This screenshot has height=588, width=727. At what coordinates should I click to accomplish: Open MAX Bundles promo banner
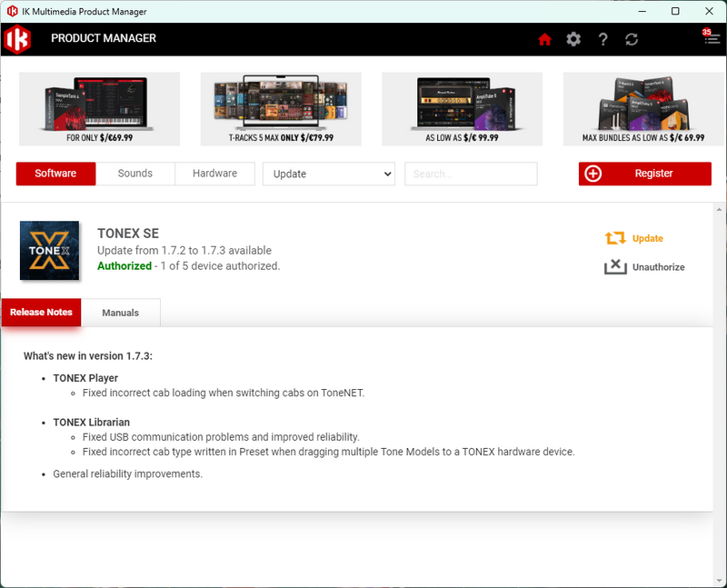pos(643,109)
